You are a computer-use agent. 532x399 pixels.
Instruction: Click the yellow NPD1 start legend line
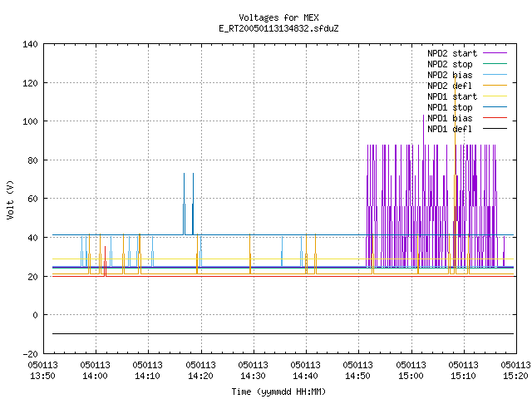[495, 96]
